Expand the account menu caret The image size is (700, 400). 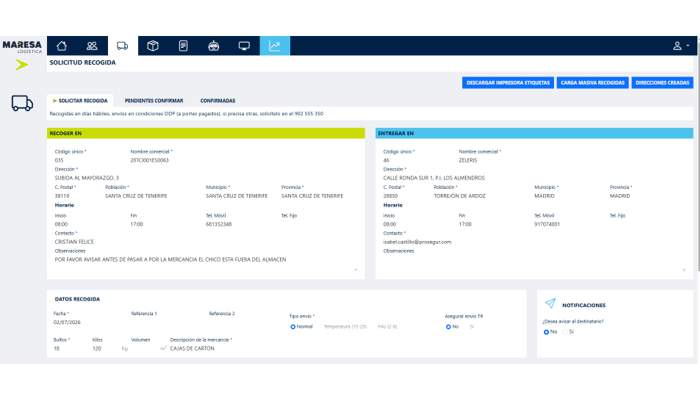pyautogui.click(x=688, y=46)
